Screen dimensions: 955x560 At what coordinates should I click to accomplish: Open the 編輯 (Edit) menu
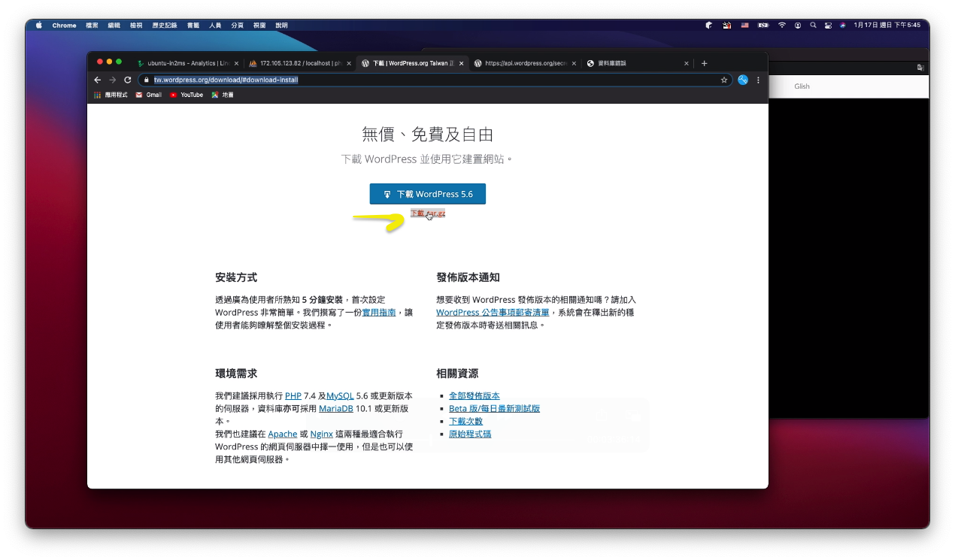(114, 25)
